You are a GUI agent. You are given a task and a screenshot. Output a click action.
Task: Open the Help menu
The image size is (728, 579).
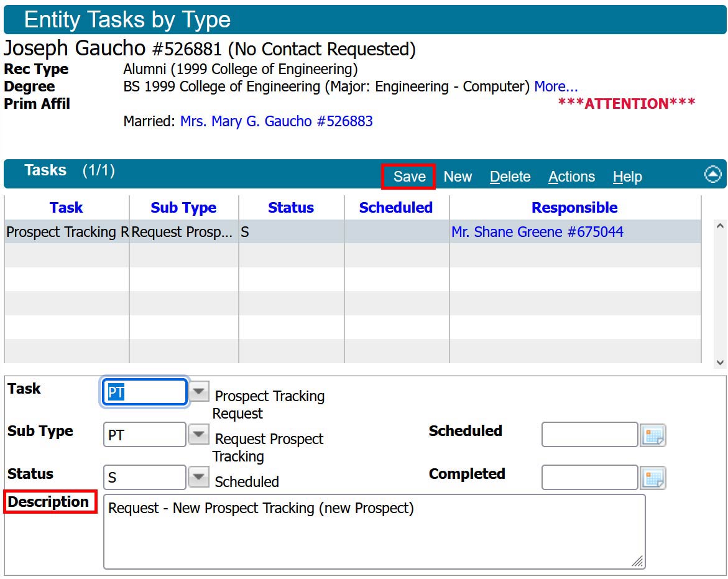[627, 177]
